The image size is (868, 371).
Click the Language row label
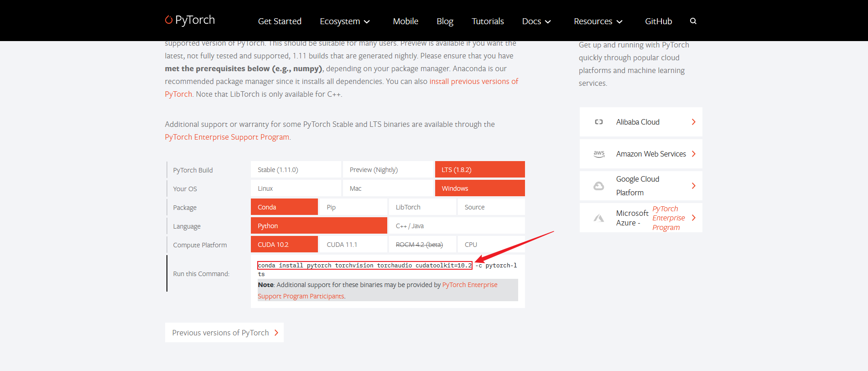[x=187, y=226]
